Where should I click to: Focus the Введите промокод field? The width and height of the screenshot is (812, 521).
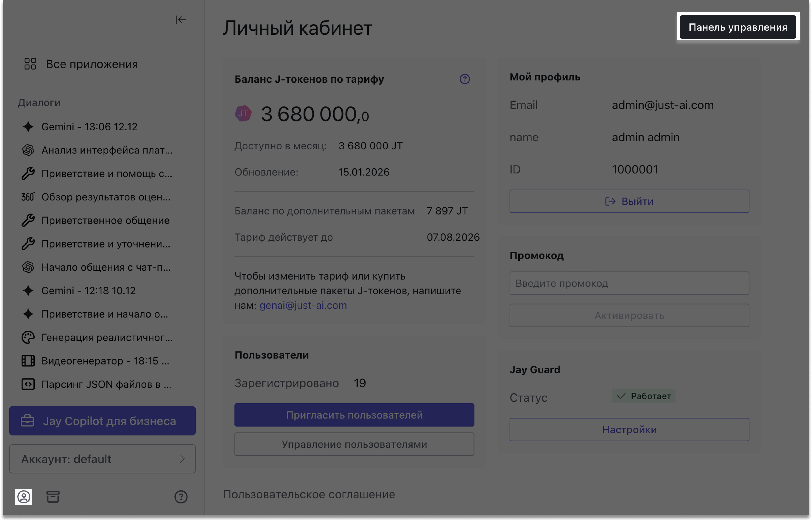(629, 283)
